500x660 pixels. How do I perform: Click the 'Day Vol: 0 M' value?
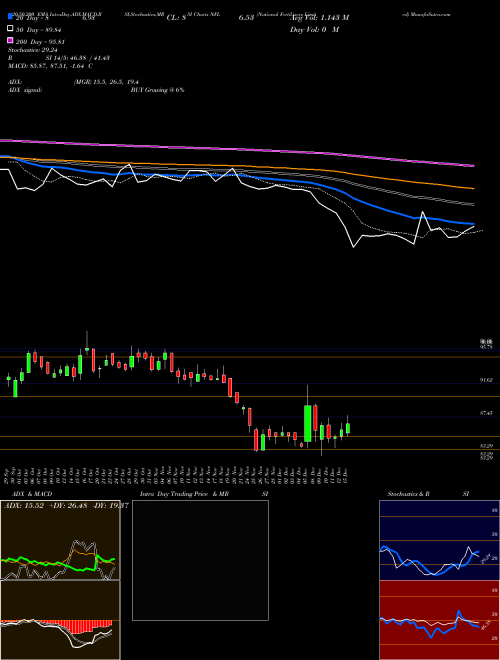(314, 30)
